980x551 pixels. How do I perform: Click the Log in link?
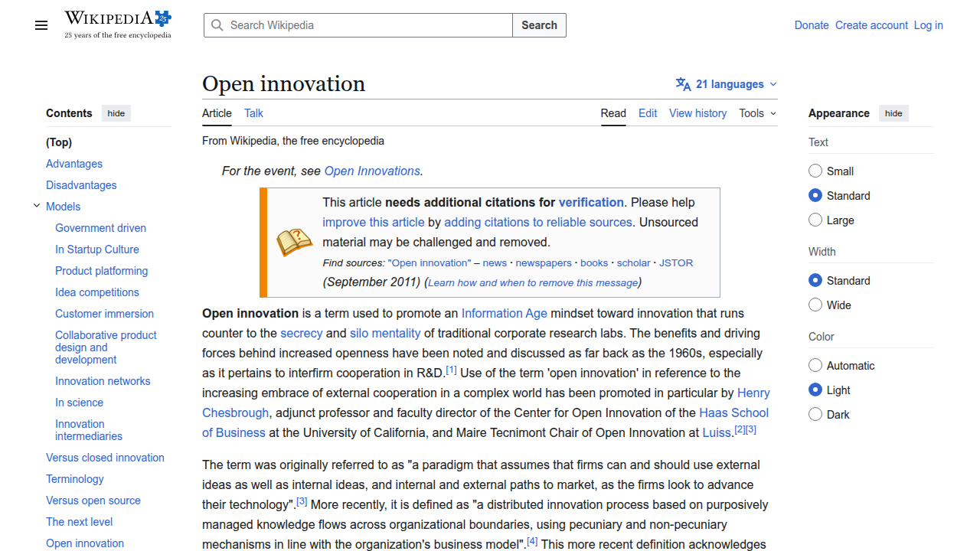tap(928, 25)
